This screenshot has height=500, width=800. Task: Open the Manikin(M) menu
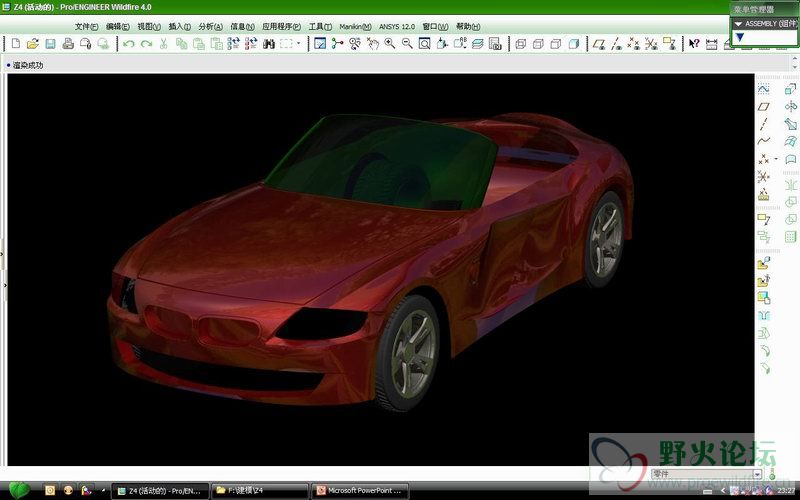[355, 27]
